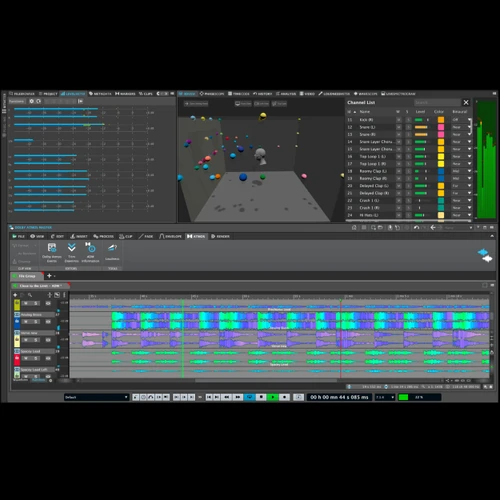Mute Roomy Clap (L) channel

pyautogui.click(x=399, y=171)
